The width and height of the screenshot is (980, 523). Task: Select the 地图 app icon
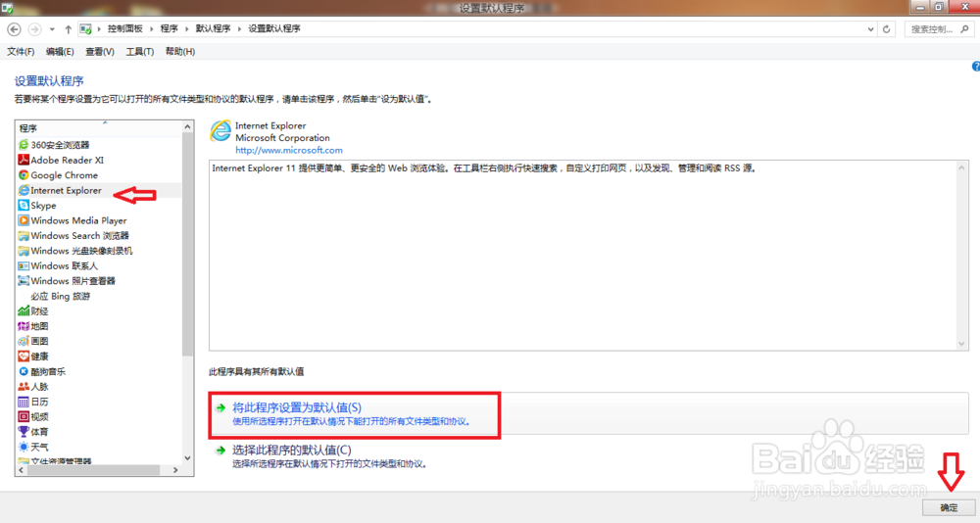pyautogui.click(x=24, y=326)
